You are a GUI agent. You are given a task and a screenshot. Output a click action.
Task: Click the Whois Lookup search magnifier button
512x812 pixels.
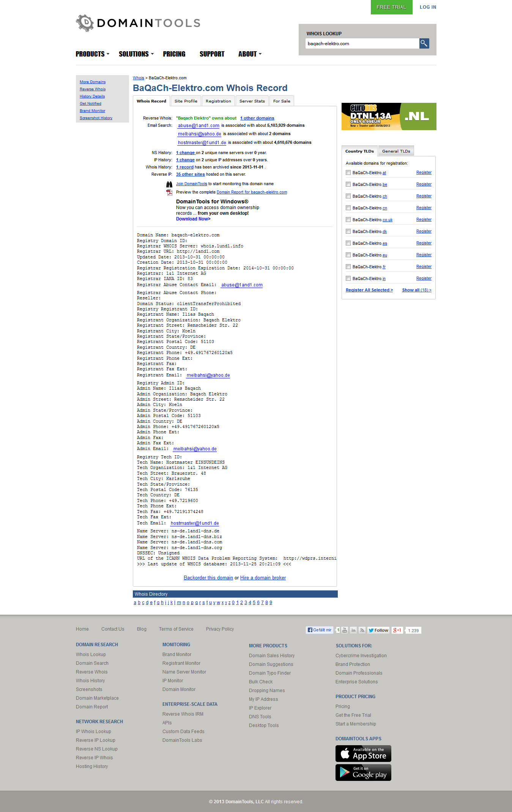(x=424, y=43)
